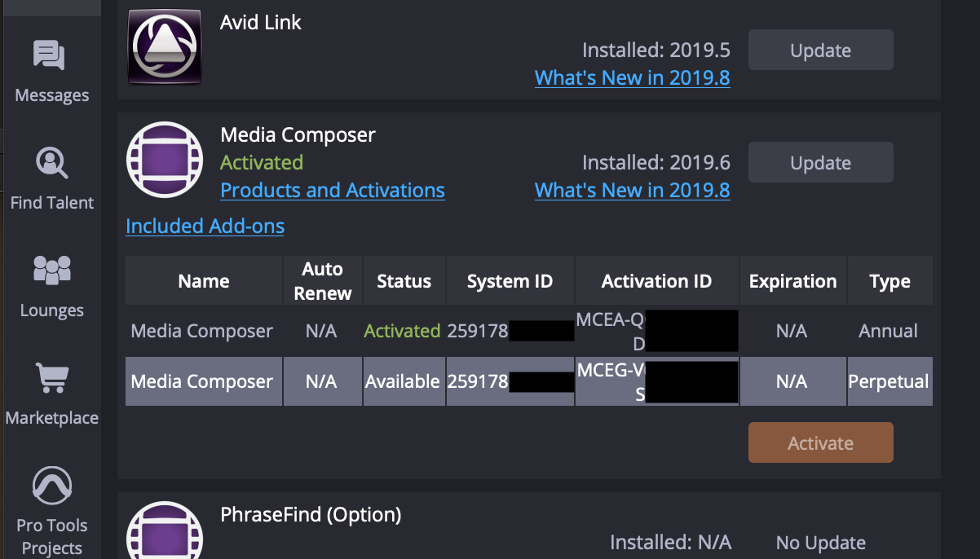Click the Media Composer product icon
The image size is (980, 559).
165,160
